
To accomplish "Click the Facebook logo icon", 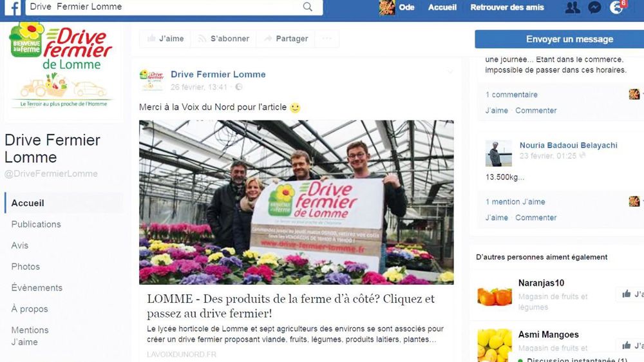I will click(13, 7).
